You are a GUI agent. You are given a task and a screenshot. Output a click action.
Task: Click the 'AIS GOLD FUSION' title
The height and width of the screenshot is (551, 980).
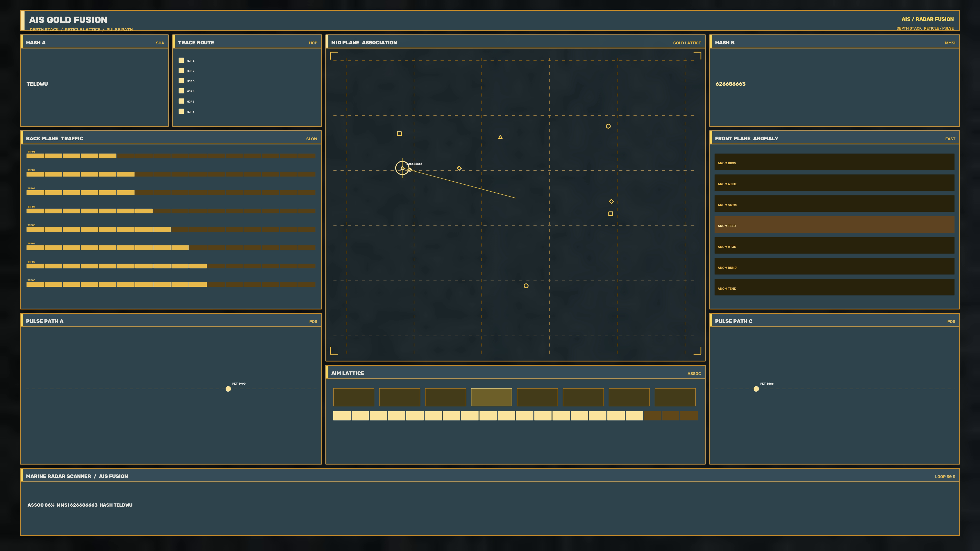[68, 20]
